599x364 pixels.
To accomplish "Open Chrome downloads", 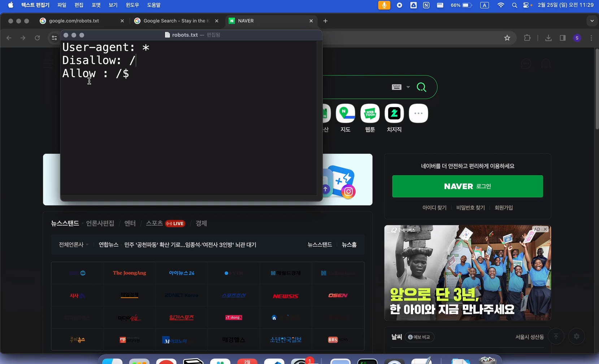I will point(548,38).
